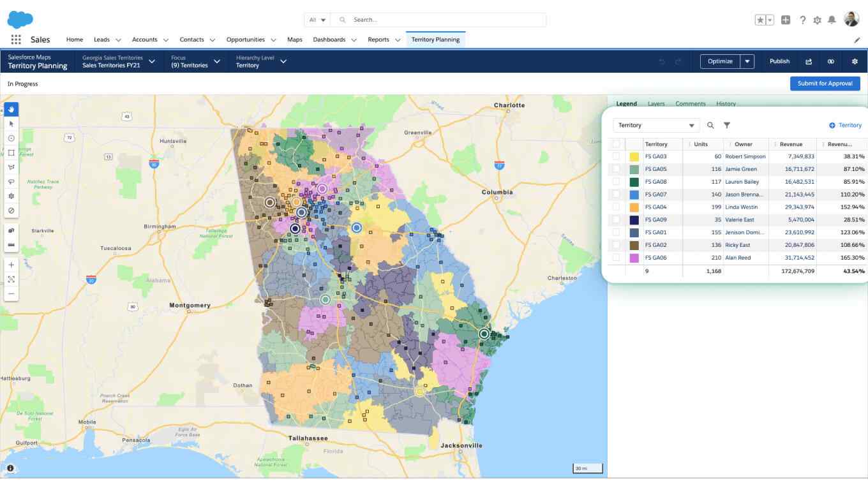Zoom in on the map
This screenshot has height=488, width=868.
pos(11,265)
